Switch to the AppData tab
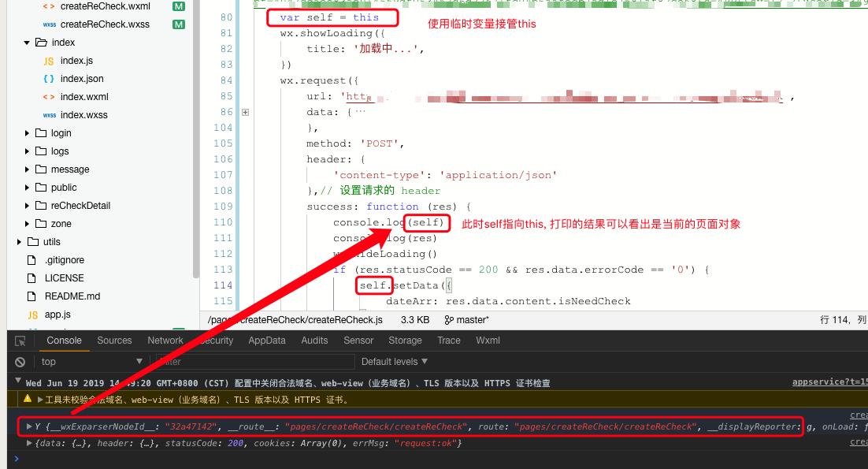Image resolution: width=868 pixels, height=469 pixels. [x=267, y=341]
